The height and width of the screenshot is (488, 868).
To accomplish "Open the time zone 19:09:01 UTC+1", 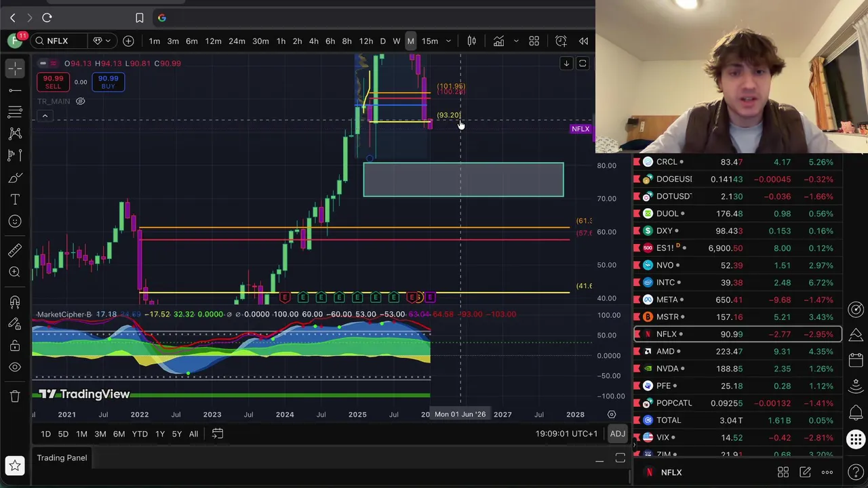I will click(x=566, y=434).
